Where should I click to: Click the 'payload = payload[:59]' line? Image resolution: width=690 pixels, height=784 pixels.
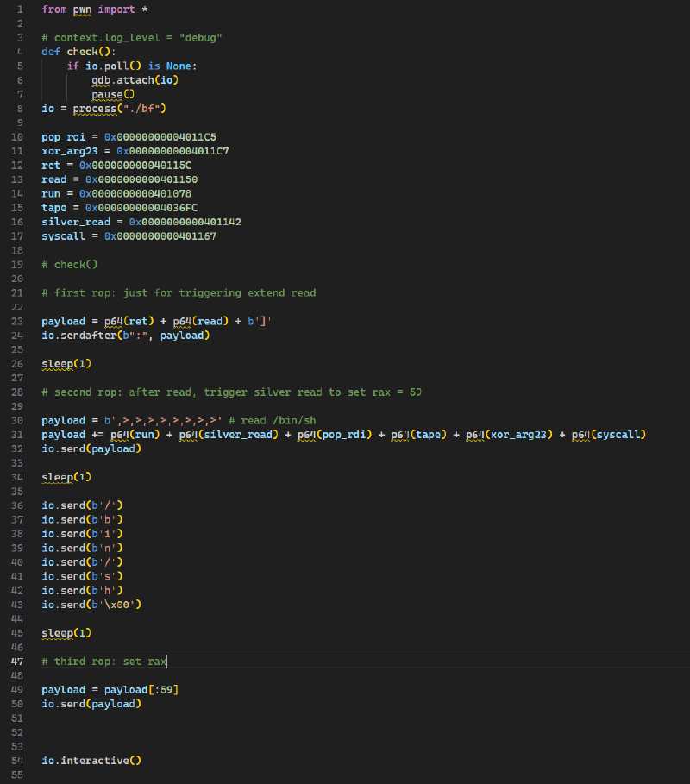coord(110,690)
